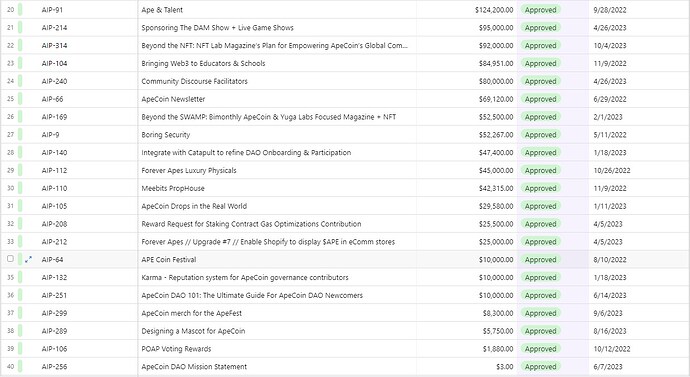Check the row checkbox for AIP-64
This screenshot has height=377, width=690.
pos(10,259)
